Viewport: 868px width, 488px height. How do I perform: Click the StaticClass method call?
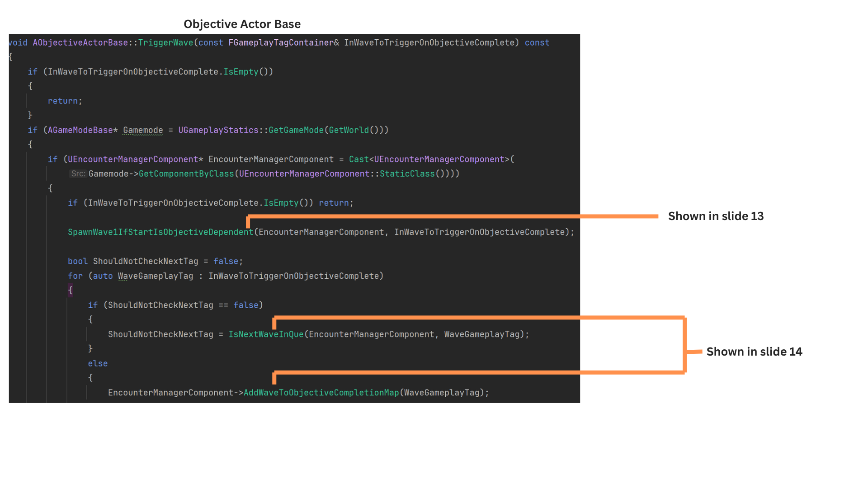pos(407,174)
